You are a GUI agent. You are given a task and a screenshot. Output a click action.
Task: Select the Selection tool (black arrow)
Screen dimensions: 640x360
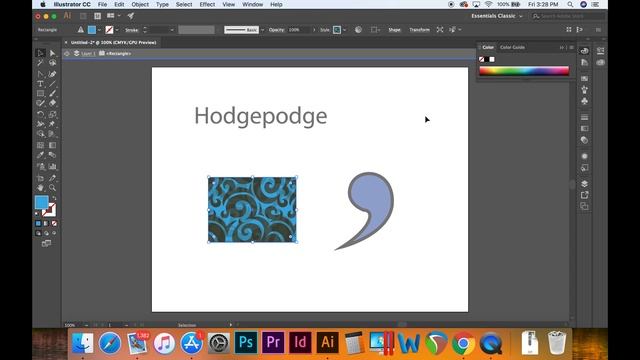(x=40, y=53)
